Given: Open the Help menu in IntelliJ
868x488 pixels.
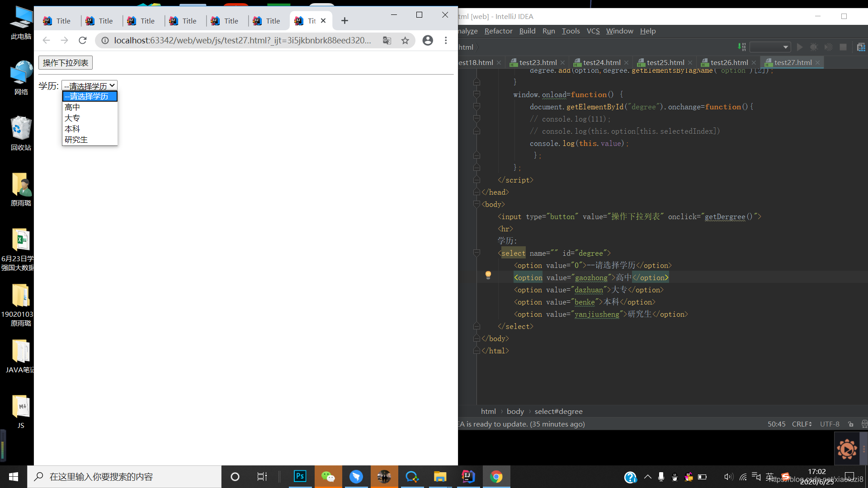Looking at the screenshot, I should coord(647,31).
